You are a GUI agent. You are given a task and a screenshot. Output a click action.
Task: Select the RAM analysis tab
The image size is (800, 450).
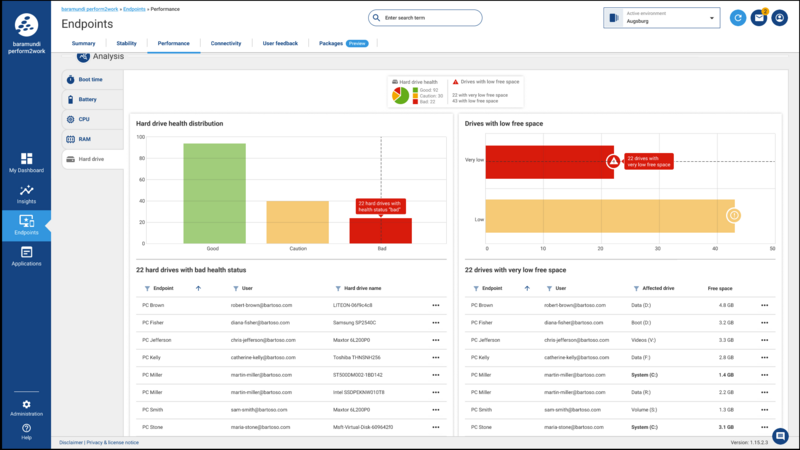coord(85,139)
